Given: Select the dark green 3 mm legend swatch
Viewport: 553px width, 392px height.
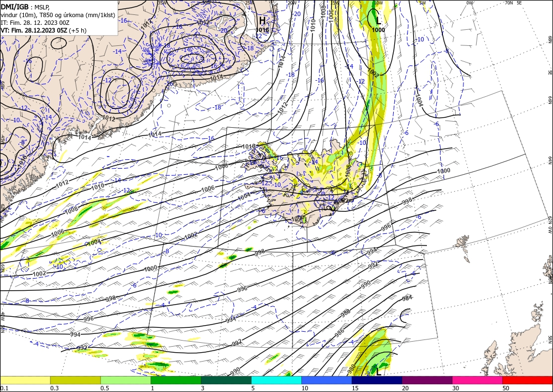Looking at the screenshot, I should click(x=226, y=380).
